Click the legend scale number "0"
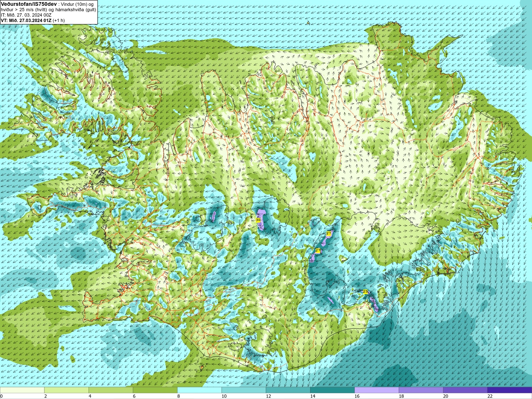This screenshot has width=532, height=399. (x=1, y=396)
